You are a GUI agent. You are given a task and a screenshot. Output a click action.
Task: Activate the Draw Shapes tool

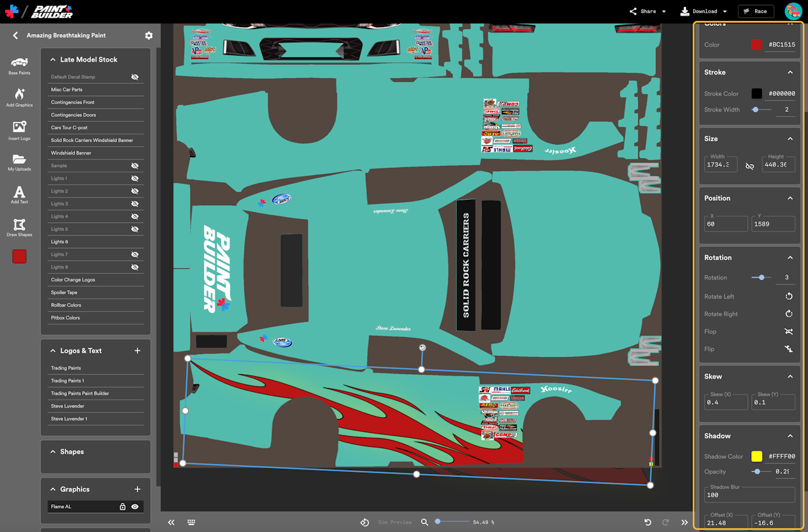(19, 227)
